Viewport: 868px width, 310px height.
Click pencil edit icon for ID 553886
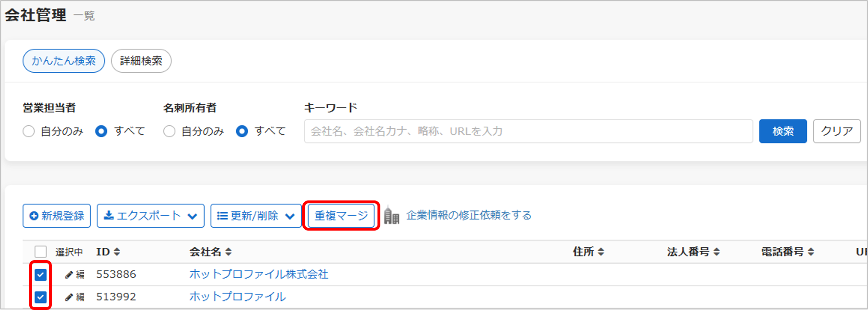pyautogui.click(x=69, y=275)
